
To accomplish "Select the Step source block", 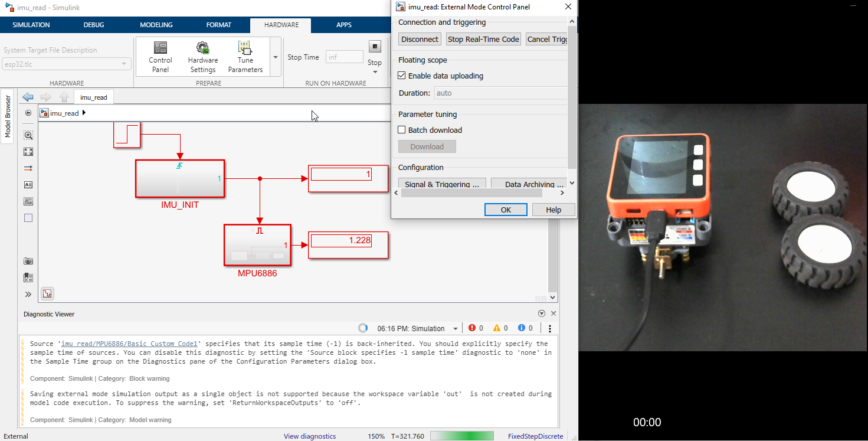I will (x=127, y=135).
